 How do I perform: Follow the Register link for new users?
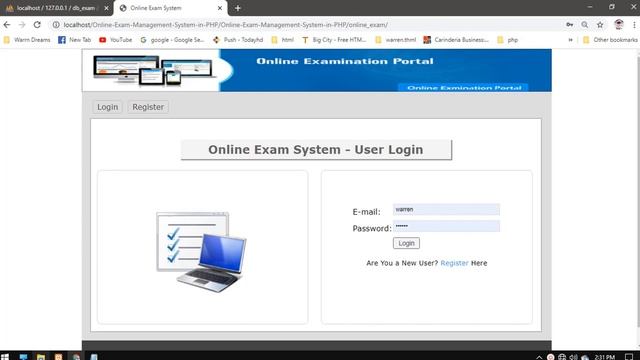coord(454,263)
